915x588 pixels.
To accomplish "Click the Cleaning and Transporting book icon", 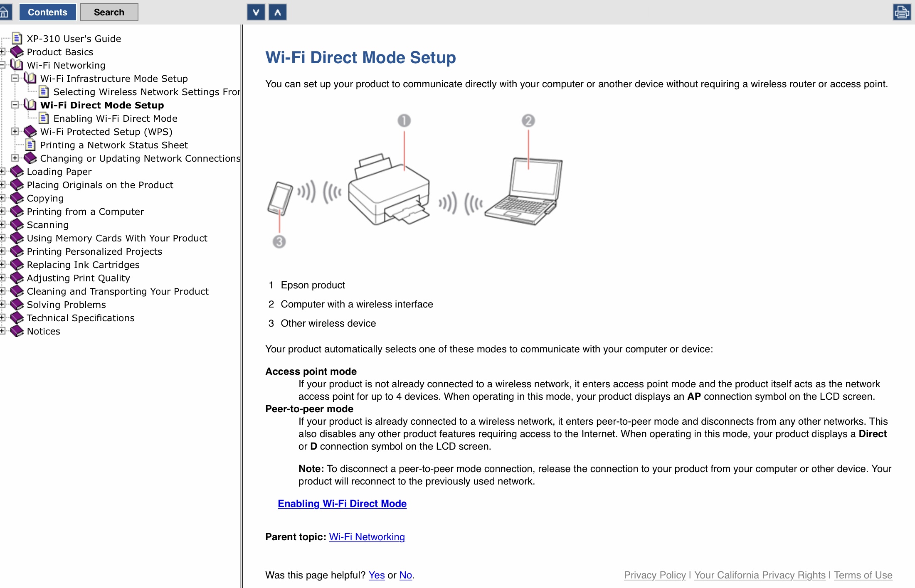I will [17, 291].
